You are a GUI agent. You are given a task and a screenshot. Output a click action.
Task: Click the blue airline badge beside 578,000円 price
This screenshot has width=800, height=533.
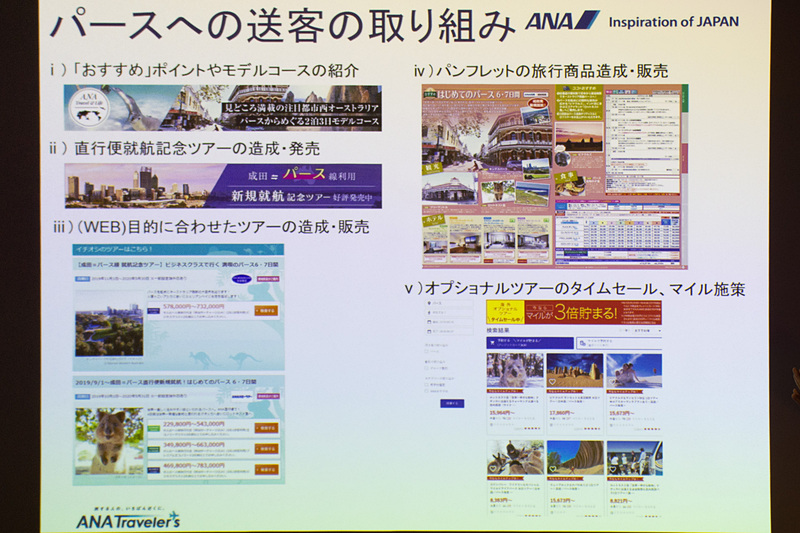pyautogui.click(x=154, y=311)
